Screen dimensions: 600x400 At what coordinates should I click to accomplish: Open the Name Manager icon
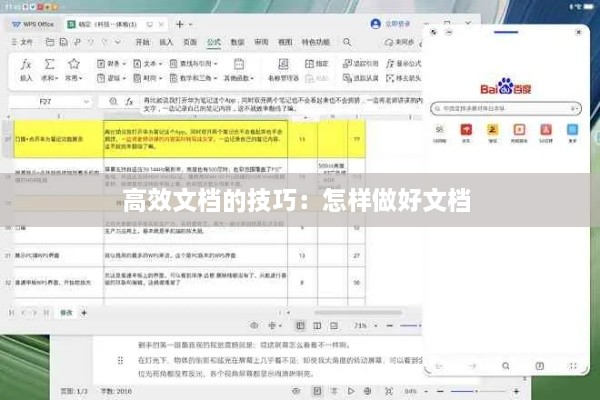pos(283,64)
